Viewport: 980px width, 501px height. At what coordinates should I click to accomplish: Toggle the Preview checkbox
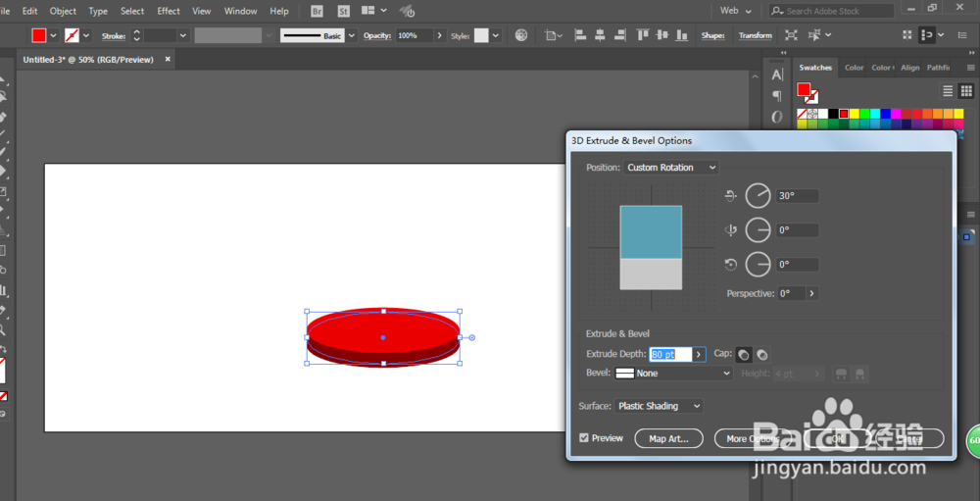[584, 438]
